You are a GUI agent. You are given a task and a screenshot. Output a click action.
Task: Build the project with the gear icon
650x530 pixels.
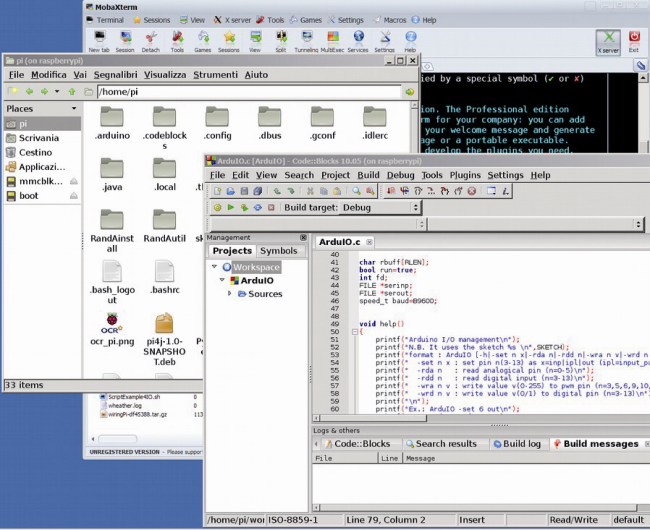[x=218, y=208]
